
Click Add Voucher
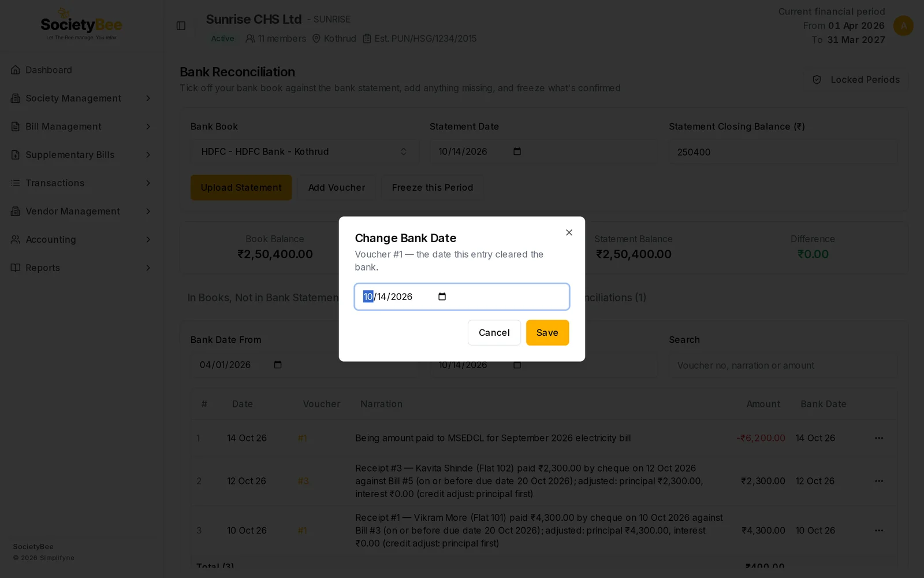coord(337,188)
